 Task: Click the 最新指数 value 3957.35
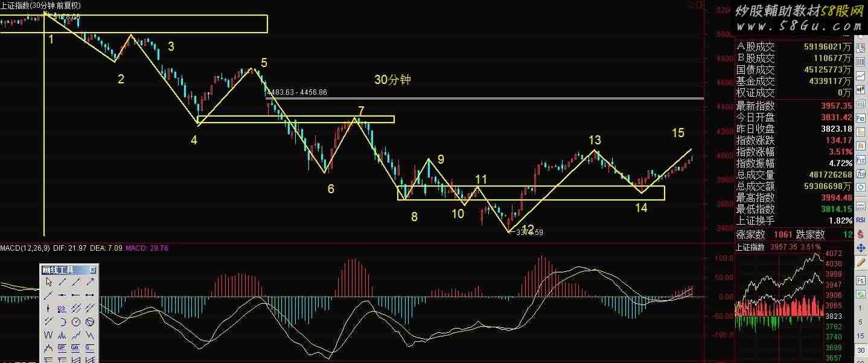[836, 106]
